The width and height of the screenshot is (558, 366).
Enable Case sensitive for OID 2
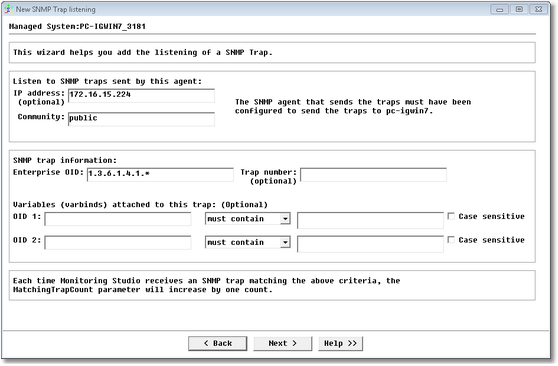point(451,240)
